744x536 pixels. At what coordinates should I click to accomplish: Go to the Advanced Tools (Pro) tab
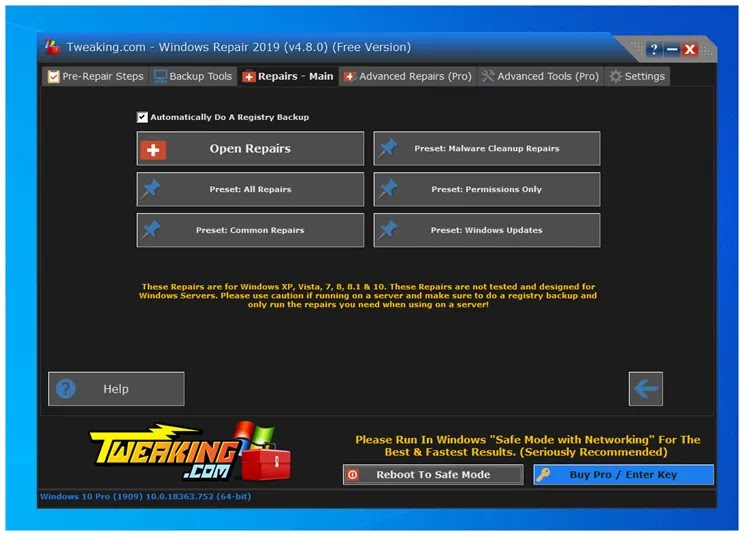540,76
